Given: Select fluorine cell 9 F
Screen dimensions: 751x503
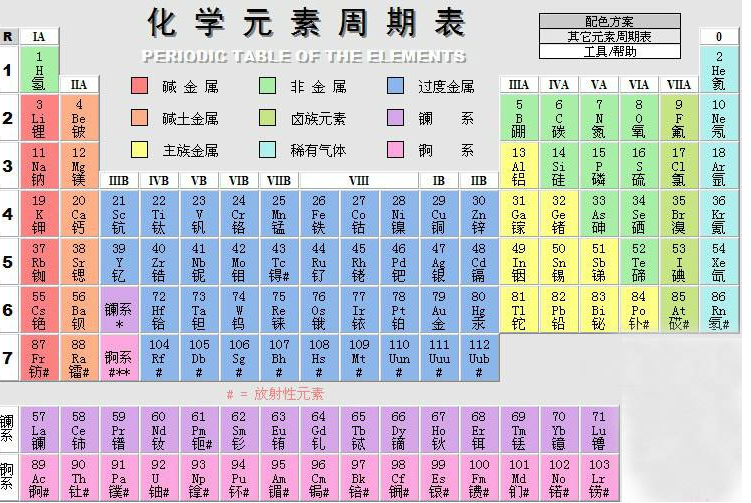Looking at the screenshot, I should coord(679,118).
